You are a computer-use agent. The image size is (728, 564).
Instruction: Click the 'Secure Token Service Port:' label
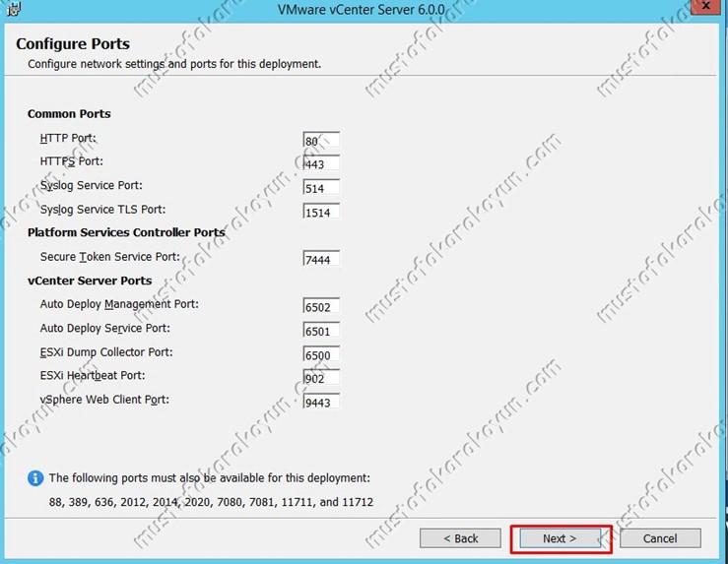(110, 257)
